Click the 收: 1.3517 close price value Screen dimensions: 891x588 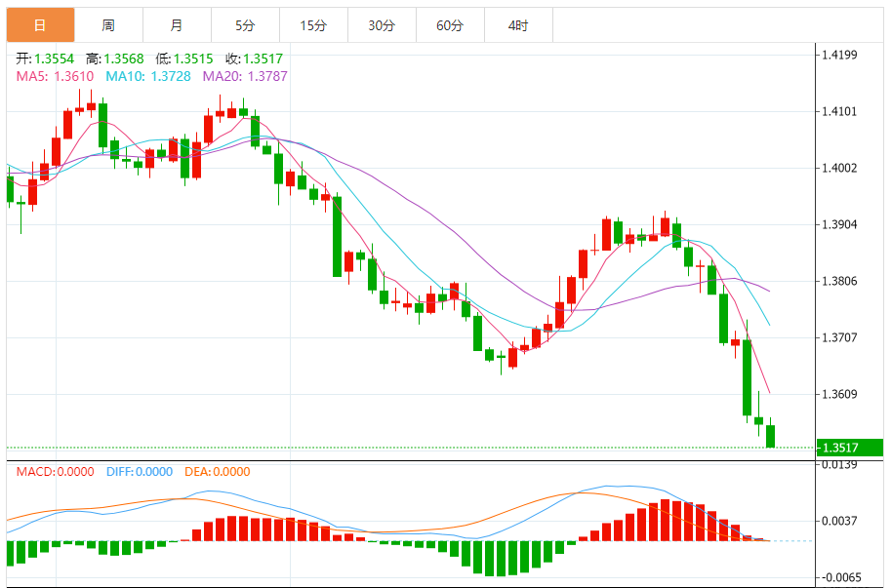255,59
